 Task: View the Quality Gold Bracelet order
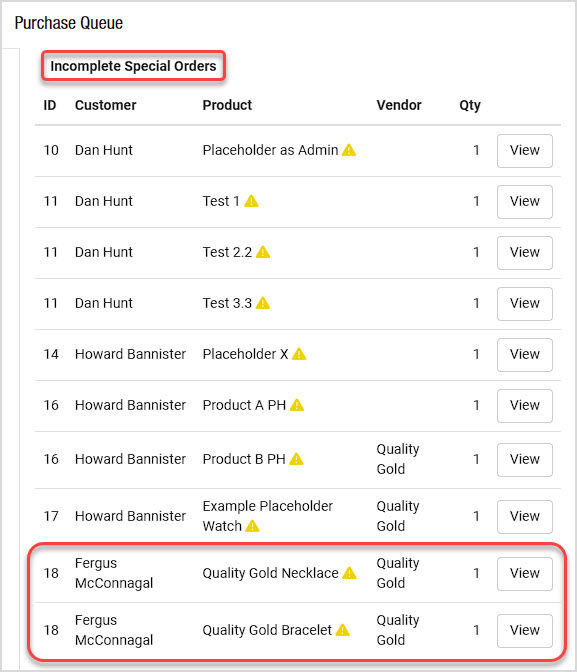(x=525, y=631)
